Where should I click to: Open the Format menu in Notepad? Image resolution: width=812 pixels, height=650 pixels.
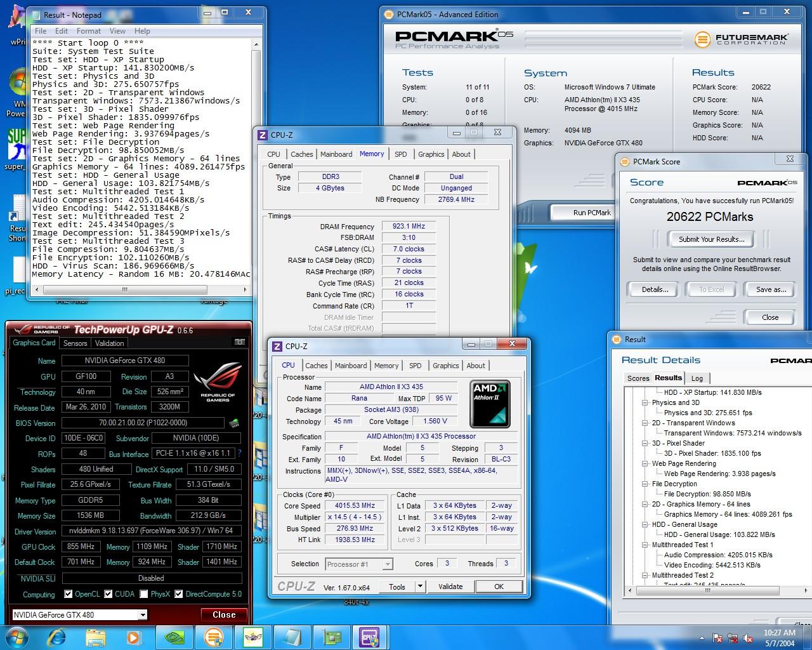click(89, 30)
